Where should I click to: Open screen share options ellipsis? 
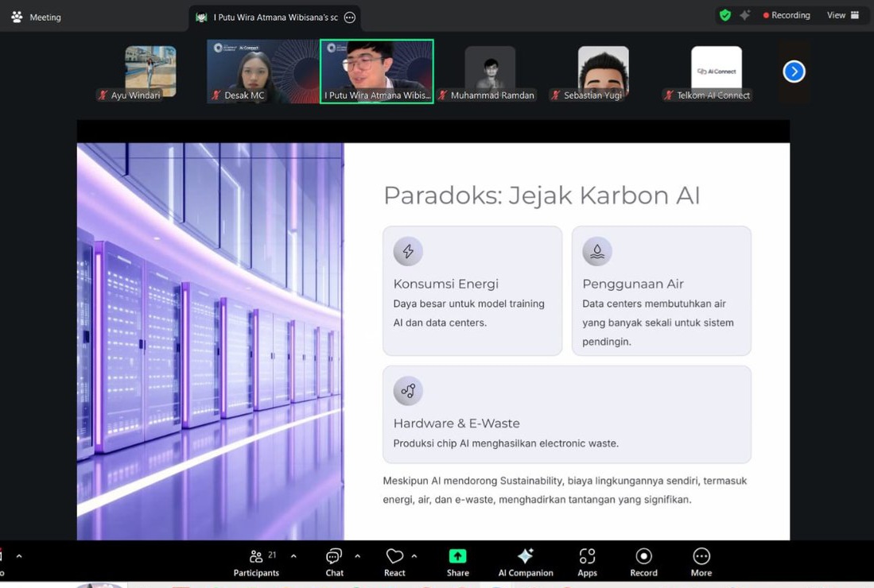pos(349,17)
